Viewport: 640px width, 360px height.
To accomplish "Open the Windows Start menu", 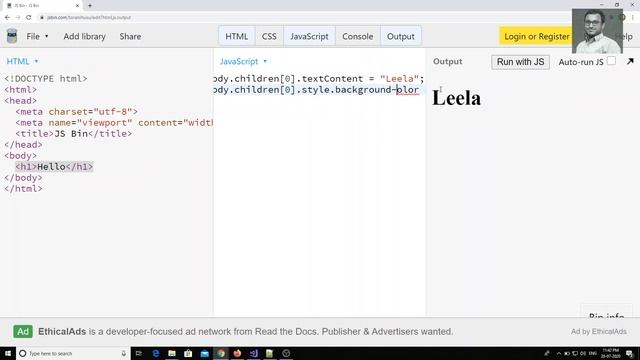I will pos(8,353).
